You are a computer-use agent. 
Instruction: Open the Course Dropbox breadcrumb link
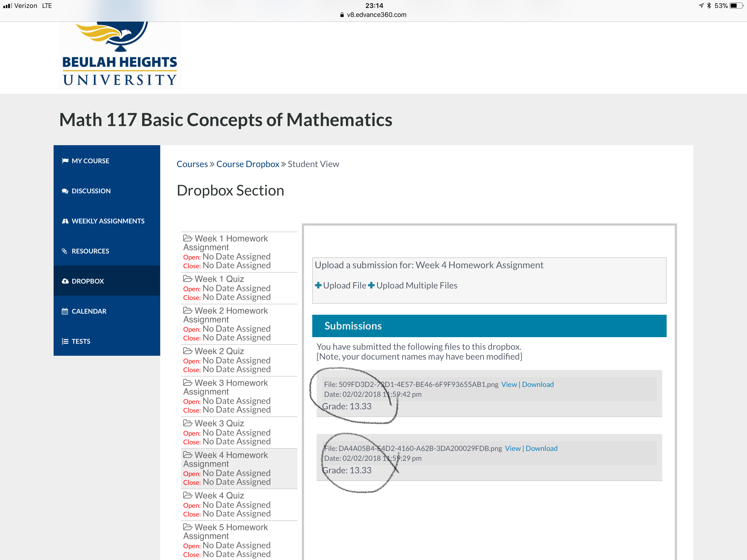247,164
